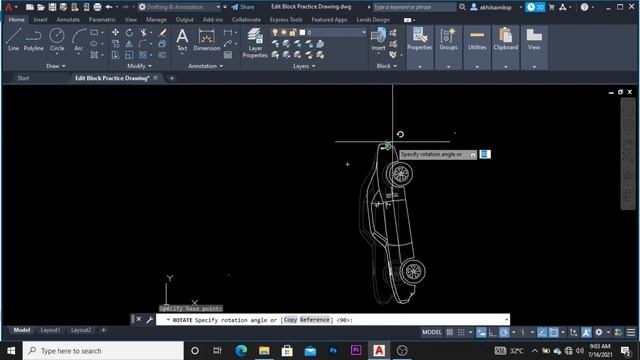The image size is (640, 360).
Task: Select the Stretch tool
Action: click(116, 55)
